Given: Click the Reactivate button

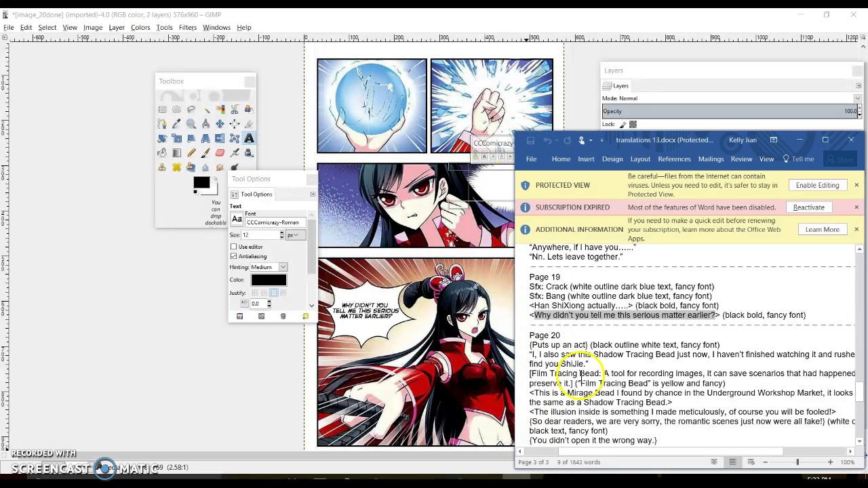Looking at the screenshot, I should click(808, 207).
